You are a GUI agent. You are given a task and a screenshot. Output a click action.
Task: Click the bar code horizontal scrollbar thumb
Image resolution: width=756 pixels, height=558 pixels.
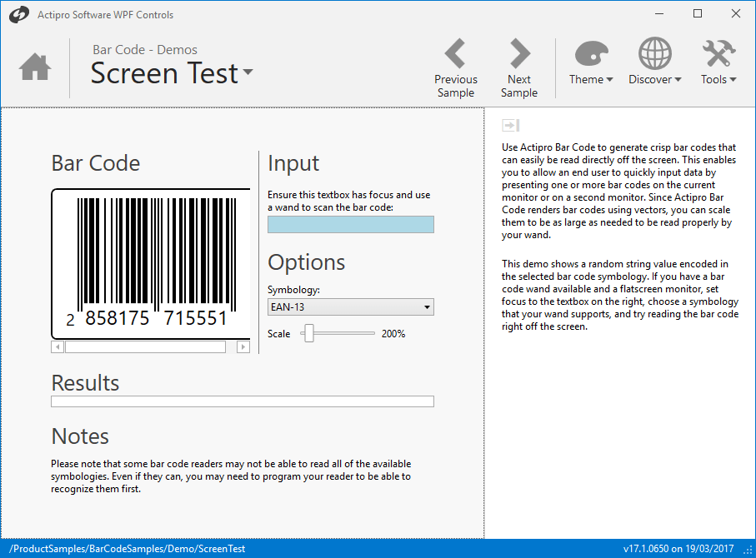(146, 346)
